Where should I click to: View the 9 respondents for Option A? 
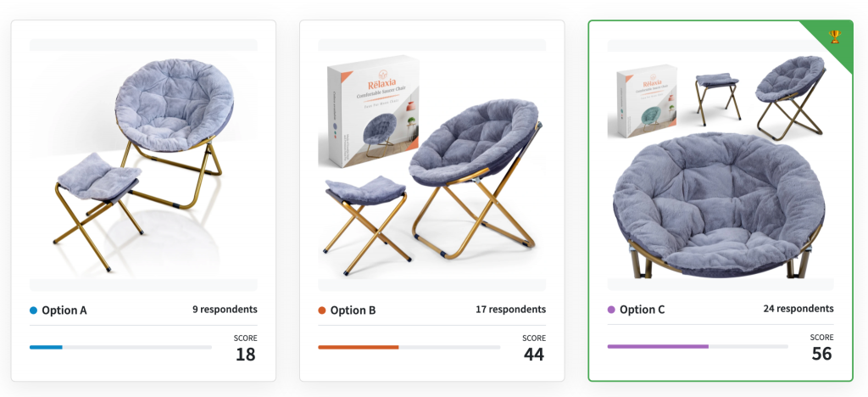pos(225,310)
